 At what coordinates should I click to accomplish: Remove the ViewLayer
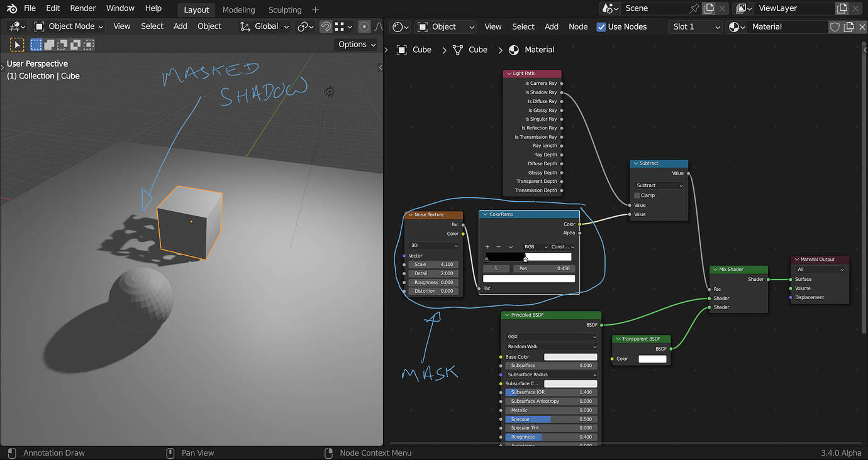(x=855, y=8)
